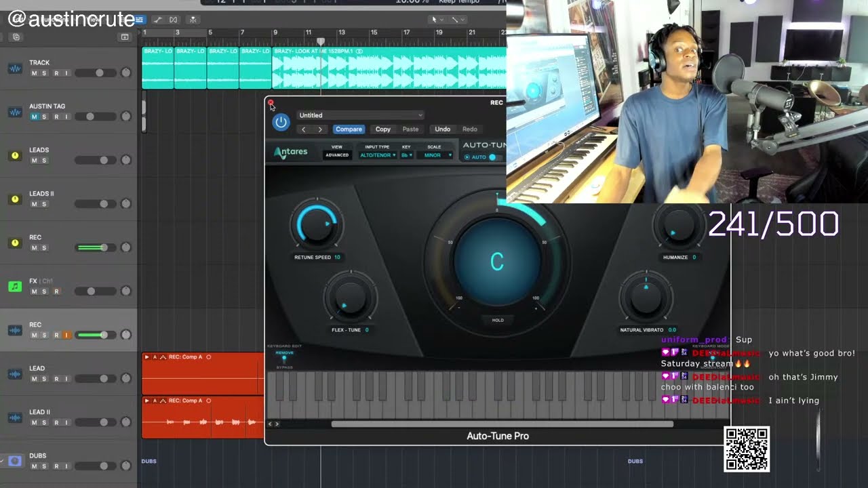
Task: Click the LEAD II track waveform icon
Action: pyautogui.click(x=15, y=418)
